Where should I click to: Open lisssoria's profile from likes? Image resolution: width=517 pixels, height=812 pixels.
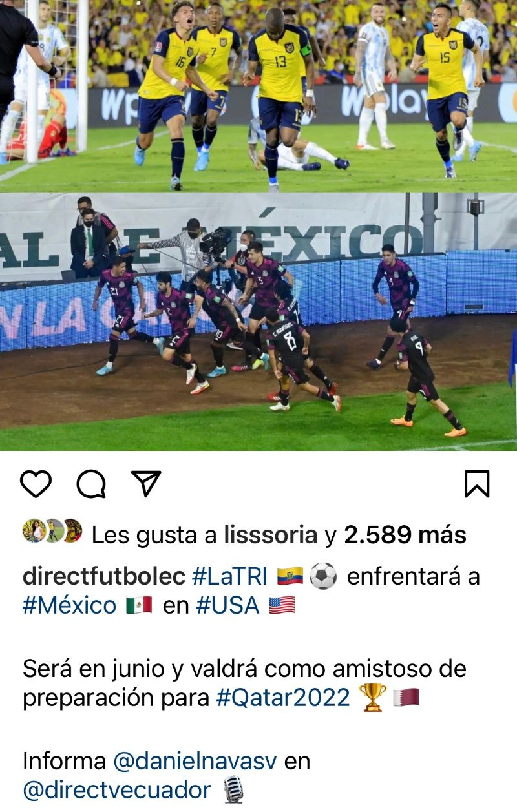(270, 535)
